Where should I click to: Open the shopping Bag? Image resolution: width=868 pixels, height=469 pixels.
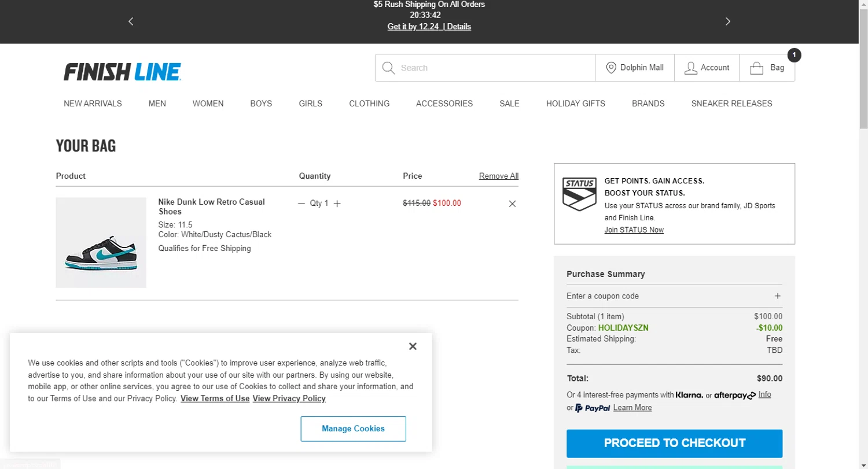point(767,68)
